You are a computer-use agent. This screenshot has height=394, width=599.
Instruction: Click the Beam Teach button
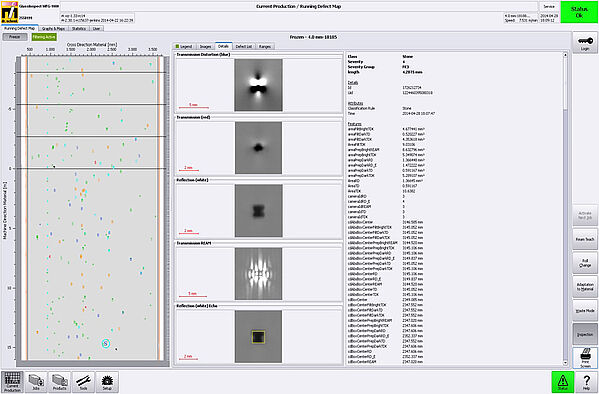click(x=585, y=239)
